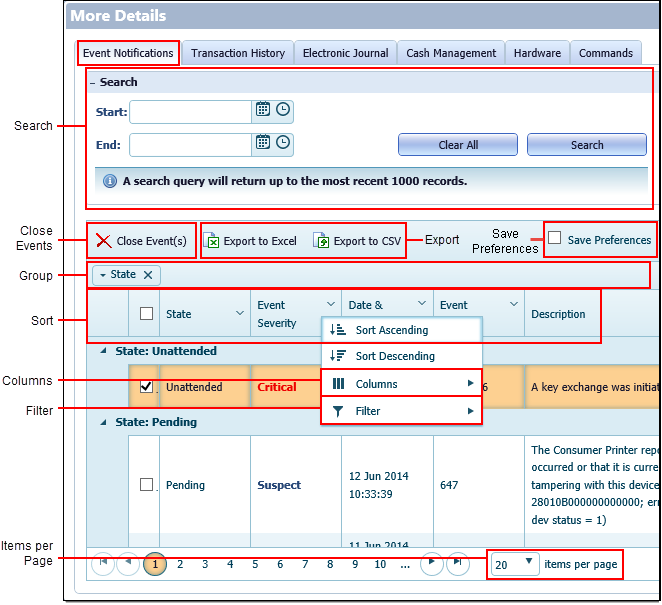Click the Export to Excel label
The height and width of the screenshot is (605, 662).
coord(260,241)
